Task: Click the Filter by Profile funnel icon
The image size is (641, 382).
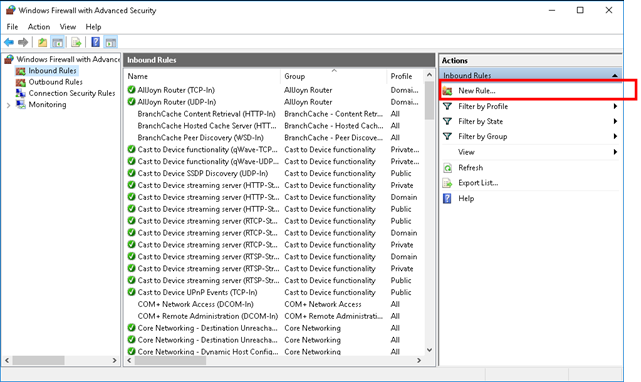Action: tap(447, 106)
